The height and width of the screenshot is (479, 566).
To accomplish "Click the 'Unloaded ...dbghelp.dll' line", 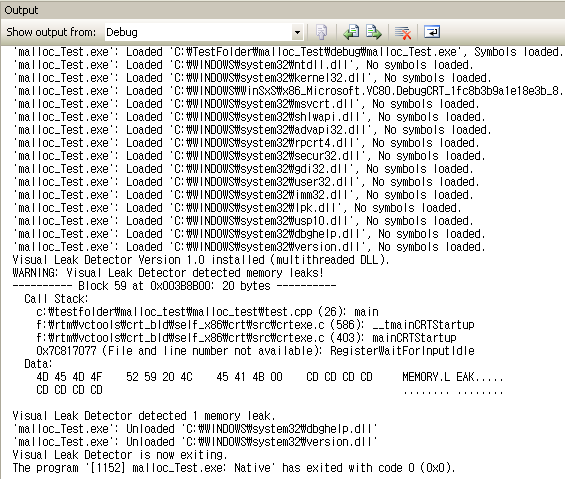I will coord(195,429).
